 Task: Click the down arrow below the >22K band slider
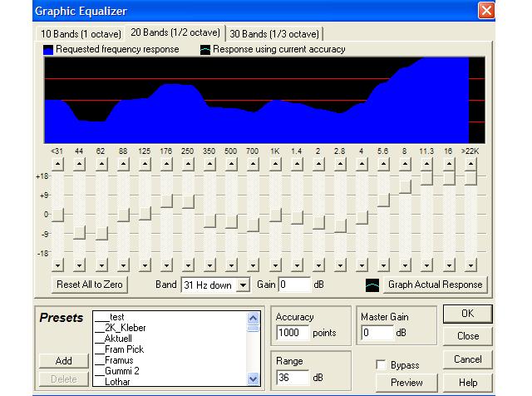(470, 265)
